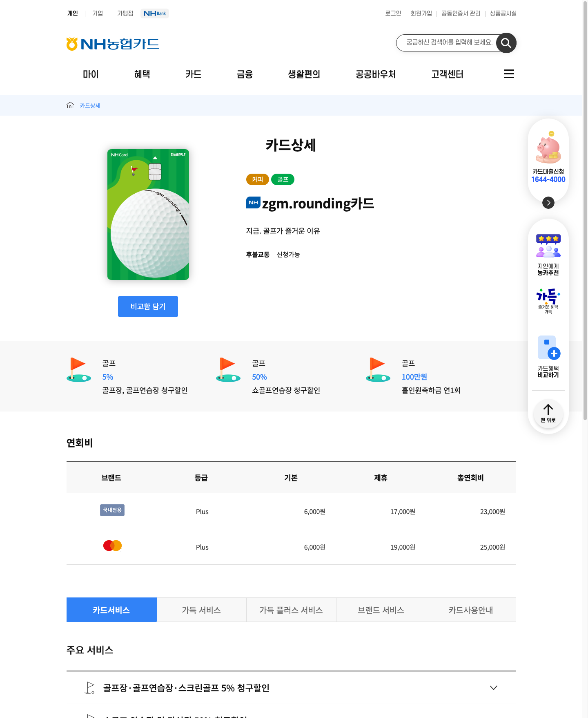Image resolution: width=588 pixels, height=718 pixels.
Task: Advance the side banner with arrow button
Action: coord(548,203)
